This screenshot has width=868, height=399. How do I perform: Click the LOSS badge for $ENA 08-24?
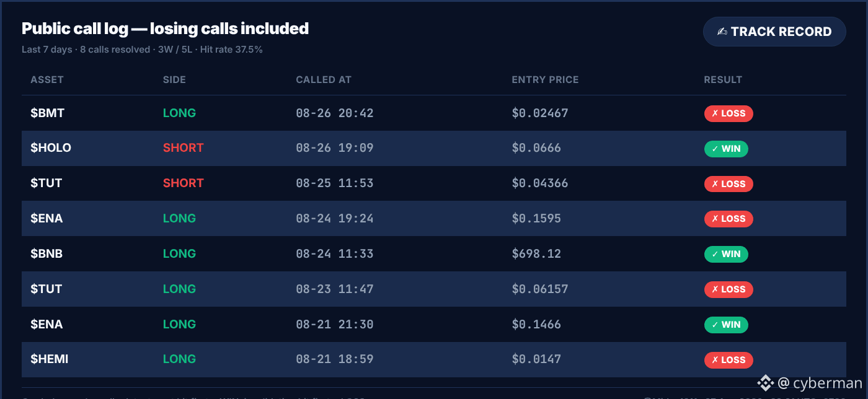click(728, 219)
